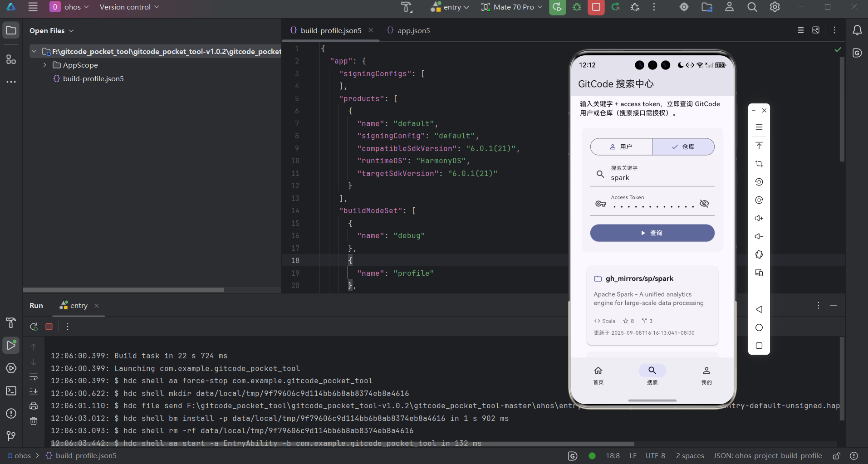Open the Terminal tool window
Screen dimensions: 868x464
(x=11, y=391)
